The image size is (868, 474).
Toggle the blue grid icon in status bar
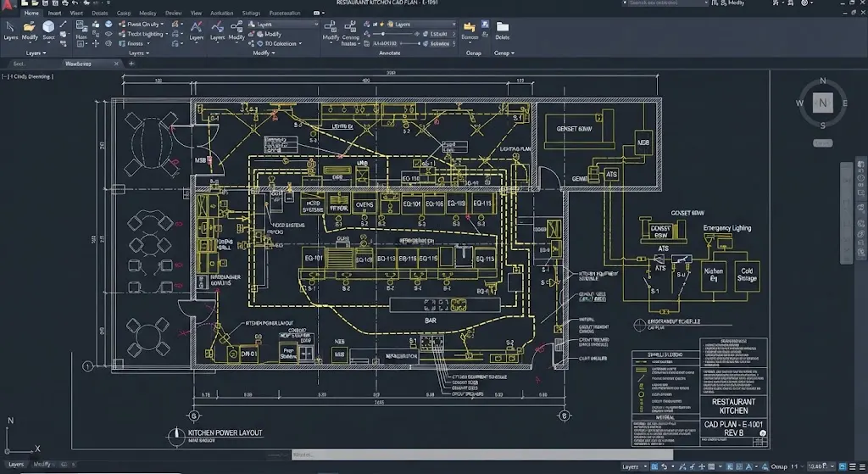654,467
